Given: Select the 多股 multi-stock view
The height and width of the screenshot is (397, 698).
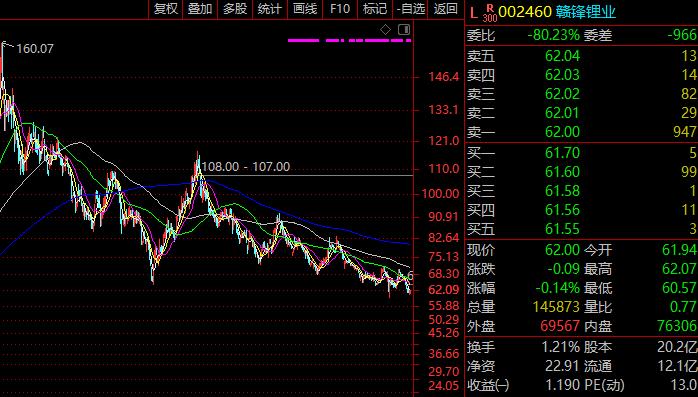Looking at the screenshot, I should point(235,9).
